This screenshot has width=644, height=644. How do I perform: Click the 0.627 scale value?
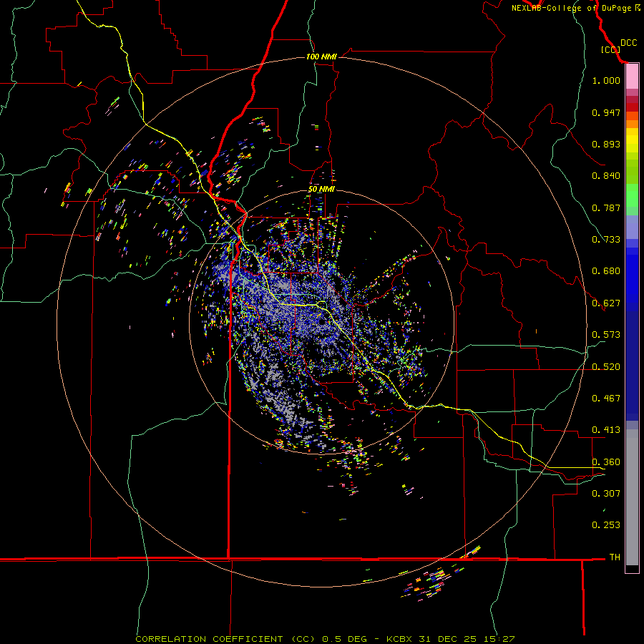pos(606,303)
